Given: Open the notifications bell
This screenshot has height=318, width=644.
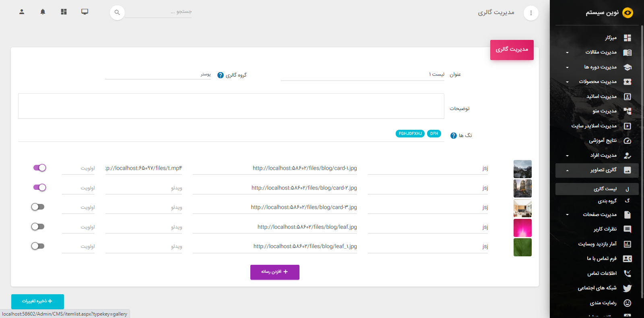Looking at the screenshot, I should click(43, 12).
